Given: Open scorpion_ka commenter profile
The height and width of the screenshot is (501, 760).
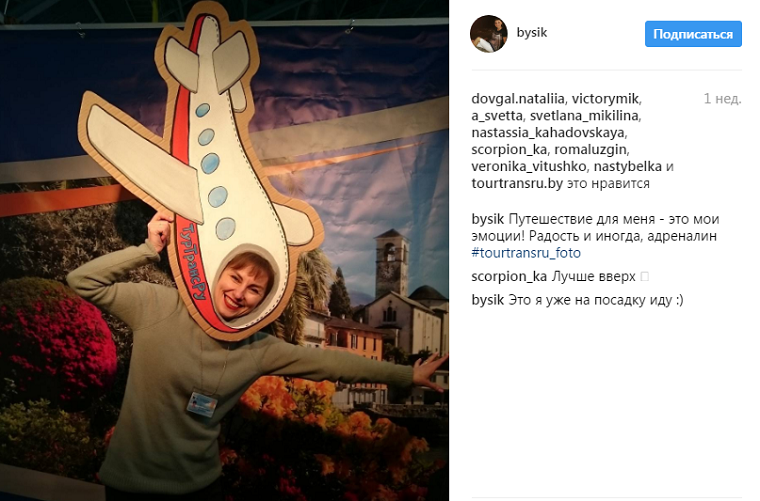Looking at the screenshot, I should [x=509, y=277].
